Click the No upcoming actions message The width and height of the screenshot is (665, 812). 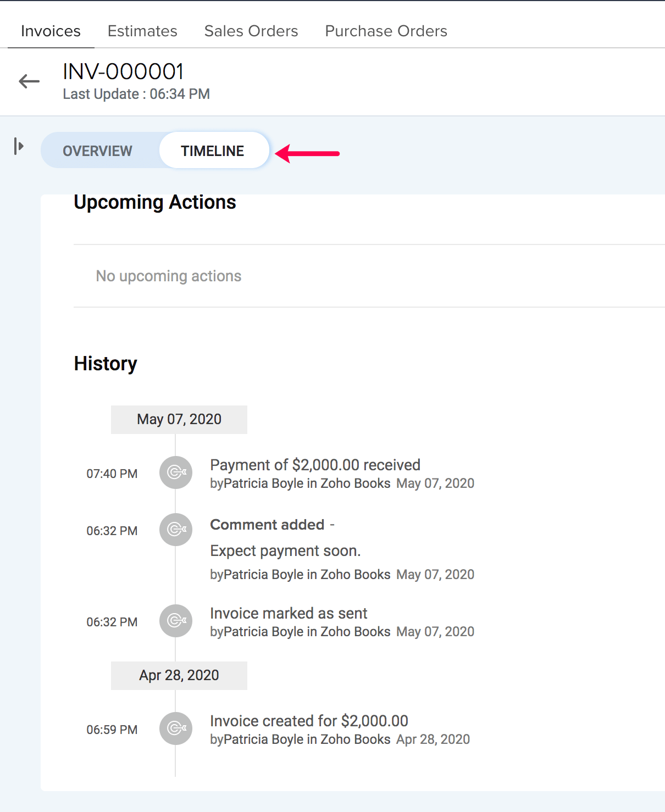point(169,276)
